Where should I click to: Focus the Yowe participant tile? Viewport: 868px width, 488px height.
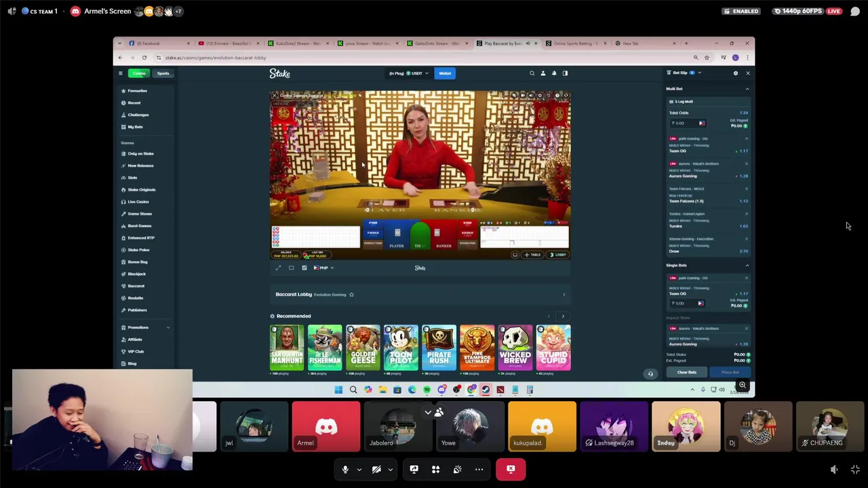click(470, 426)
